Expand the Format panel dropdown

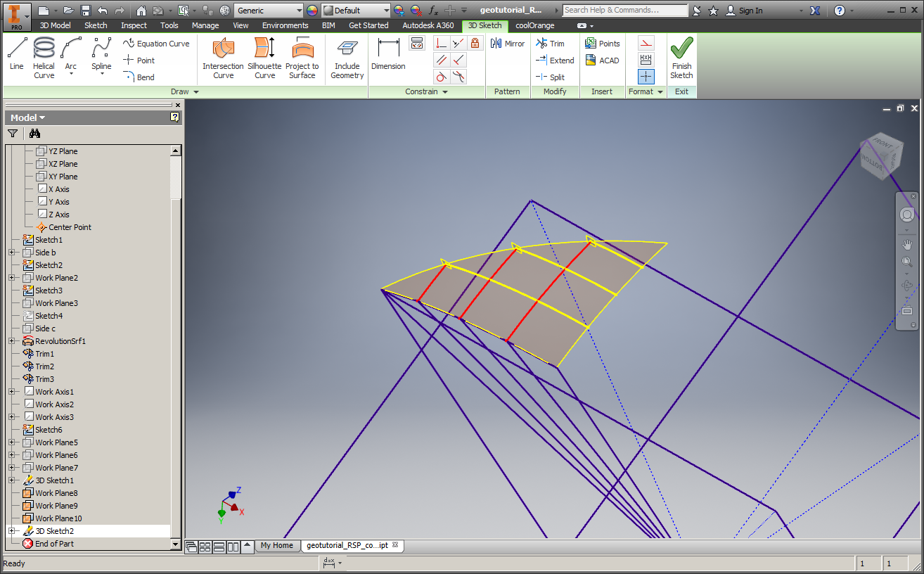646,91
